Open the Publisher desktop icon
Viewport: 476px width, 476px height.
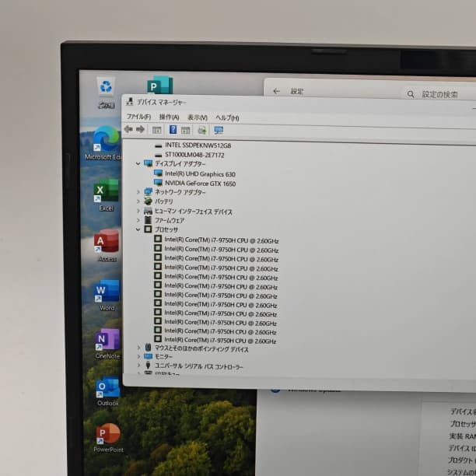click(159, 86)
